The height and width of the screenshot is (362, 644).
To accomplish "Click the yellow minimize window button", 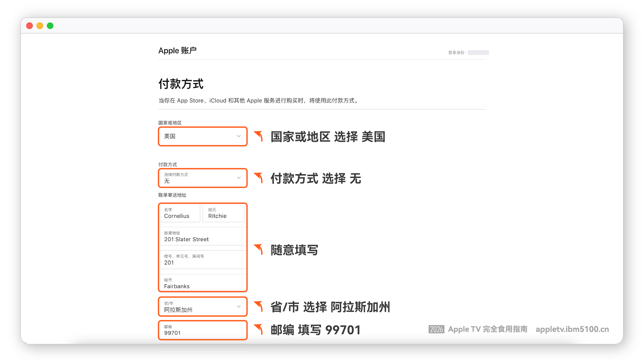I will click(40, 26).
